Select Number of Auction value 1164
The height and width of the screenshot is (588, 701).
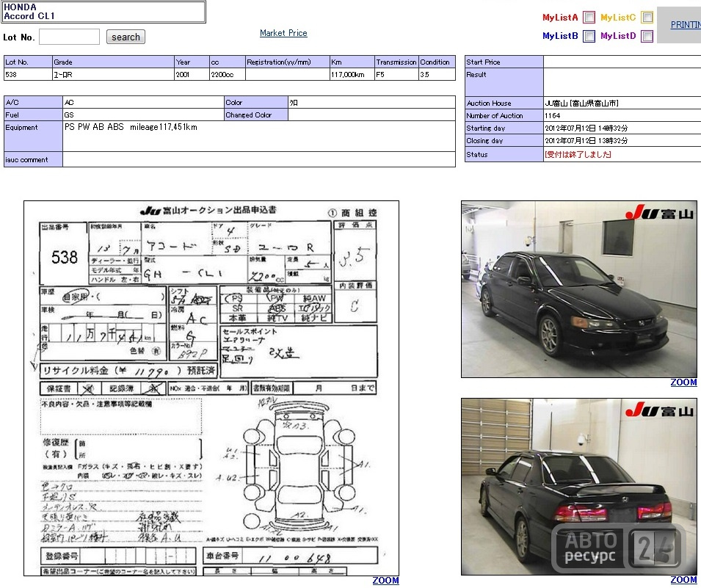pyautogui.click(x=552, y=115)
